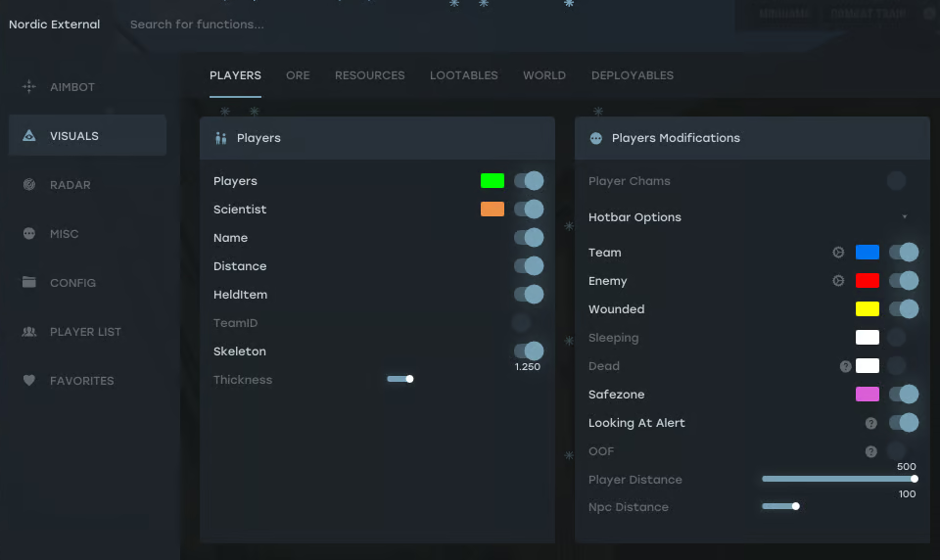The width and height of the screenshot is (940, 560).
Task: Click the Player Distance slider
Action: coord(840,479)
